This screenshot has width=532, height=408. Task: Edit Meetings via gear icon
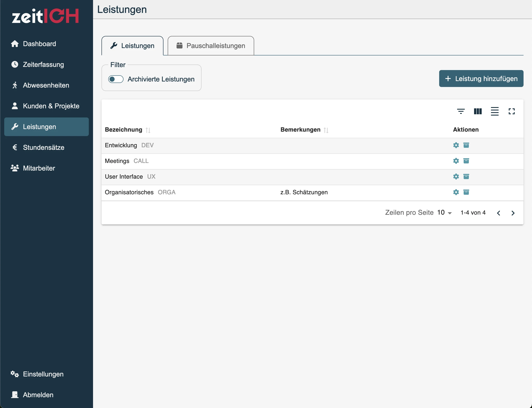click(x=456, y=161)
